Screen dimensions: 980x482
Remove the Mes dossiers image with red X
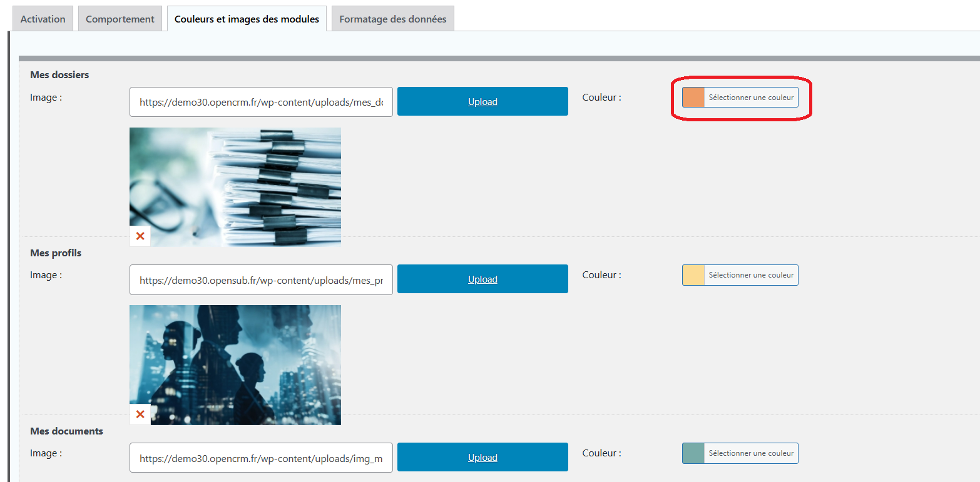[x=140, y=236]
